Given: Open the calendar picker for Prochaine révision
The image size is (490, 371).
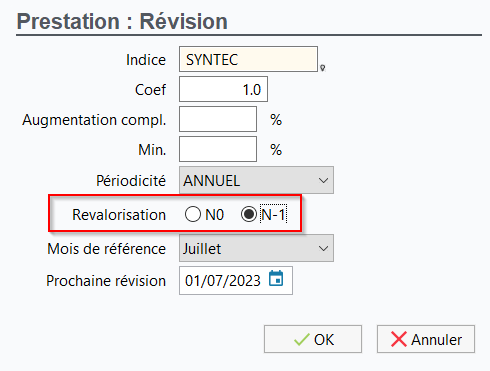Looking at the screenshot, I should [276, 279].
